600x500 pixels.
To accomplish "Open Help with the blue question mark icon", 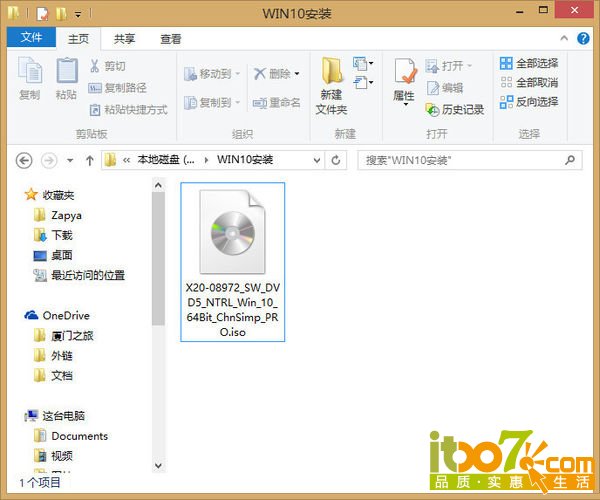I will click(x=583, y=38).
